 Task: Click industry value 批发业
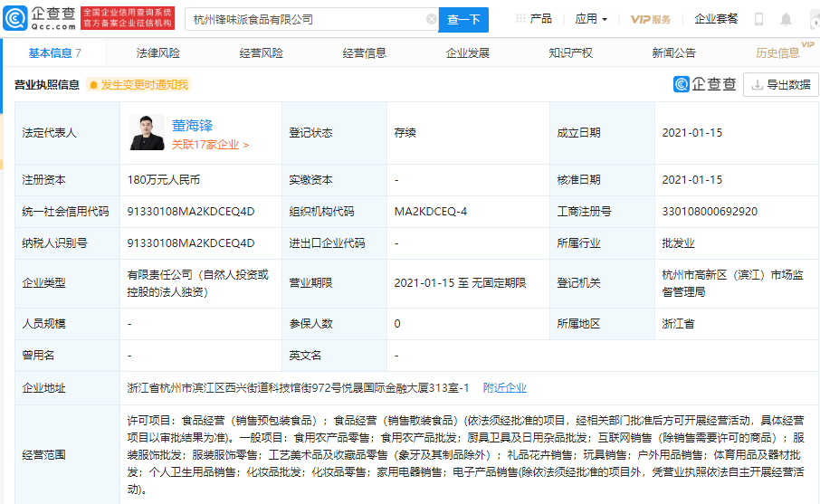click(678, 243)
